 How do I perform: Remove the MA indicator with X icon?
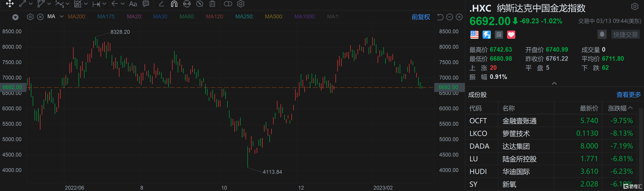tap(40, 17)
